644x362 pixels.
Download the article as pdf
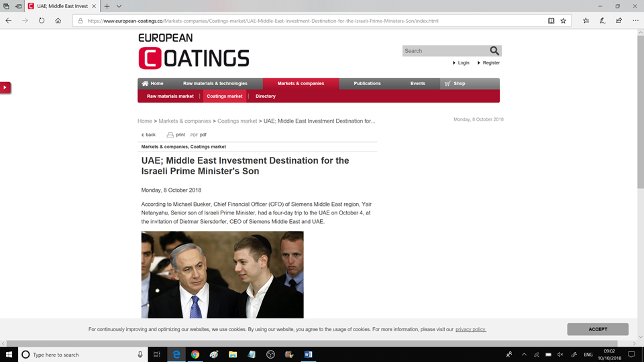coord(199,135)
